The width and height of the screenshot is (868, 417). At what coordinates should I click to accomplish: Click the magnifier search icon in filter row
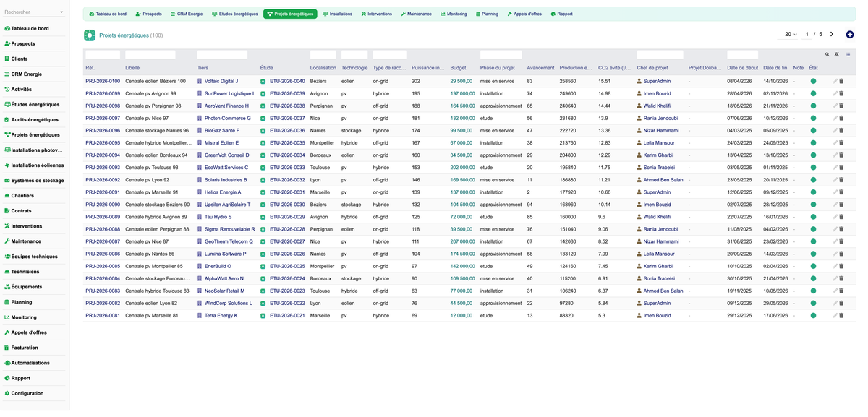[827, 54]
